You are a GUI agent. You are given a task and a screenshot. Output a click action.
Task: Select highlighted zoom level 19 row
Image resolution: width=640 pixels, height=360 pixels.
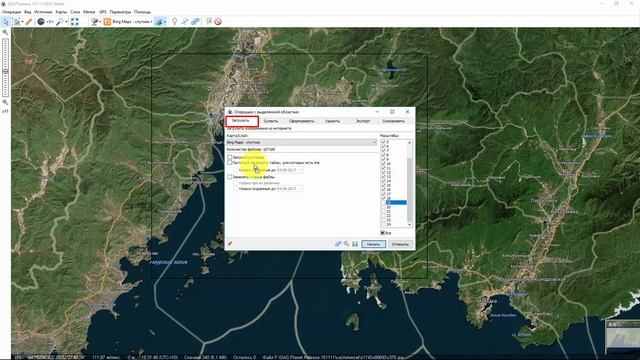tap(396, 202)
